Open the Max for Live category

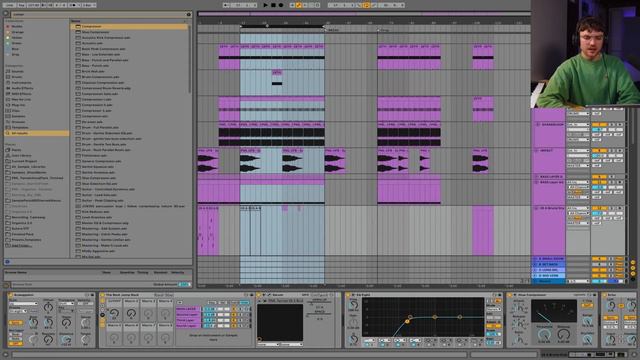point(21,100)
